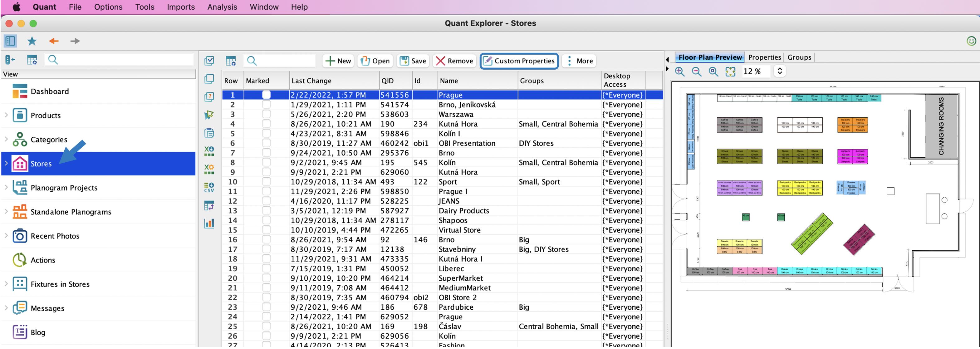Mark the checkbox for Dairy Products row
This screenshot has height=349, width=980.
(x=266, y=210)
